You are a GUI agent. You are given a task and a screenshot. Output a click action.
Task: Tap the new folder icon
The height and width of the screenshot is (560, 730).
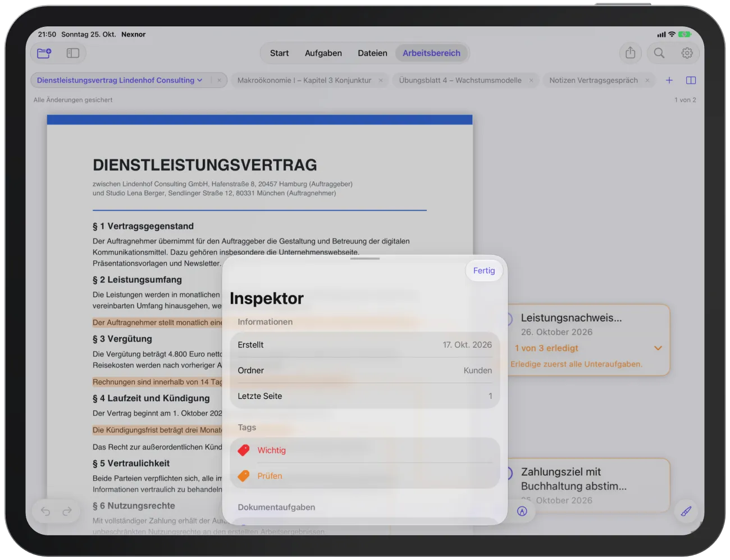tap(44, 53)
